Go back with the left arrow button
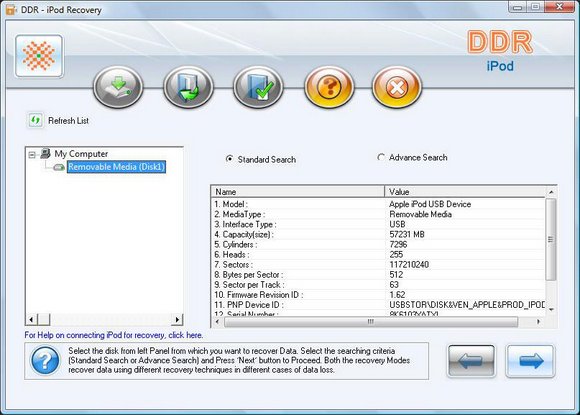 coord(471,361)
